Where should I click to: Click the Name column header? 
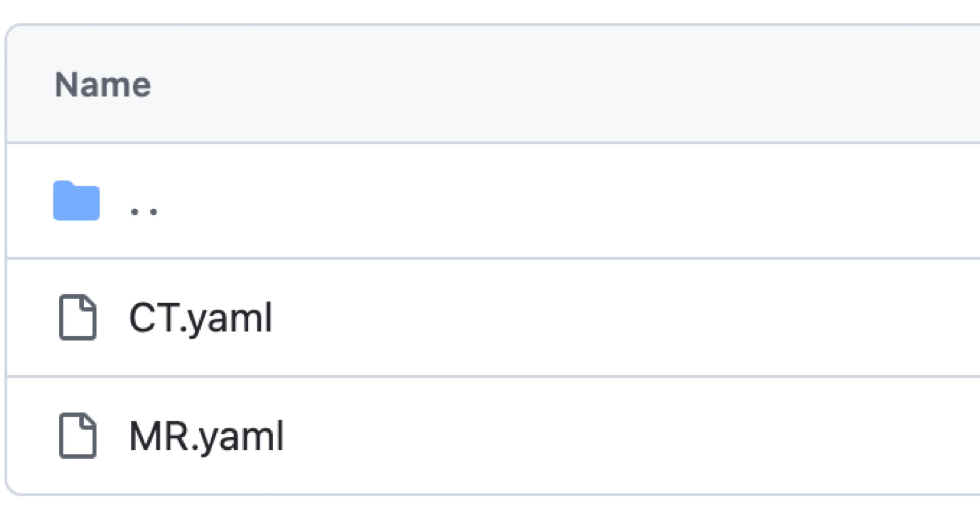tap(103, 84)
